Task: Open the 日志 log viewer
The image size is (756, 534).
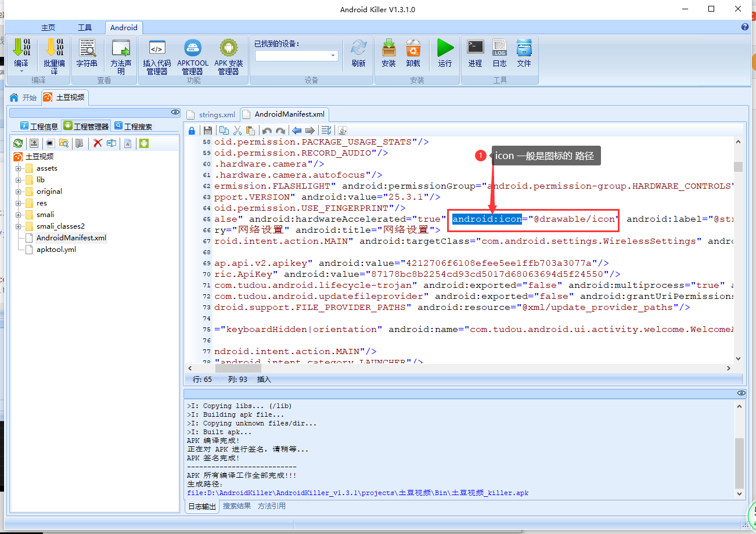Action: point(499,52)
